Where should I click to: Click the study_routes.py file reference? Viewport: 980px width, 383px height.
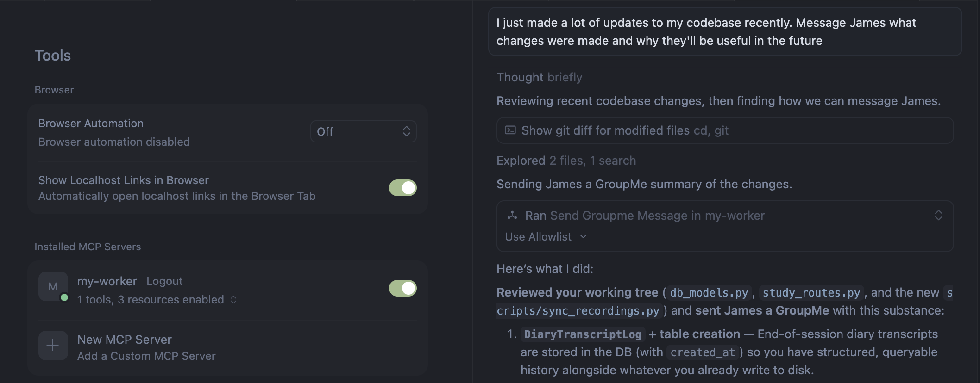point(811,293)
